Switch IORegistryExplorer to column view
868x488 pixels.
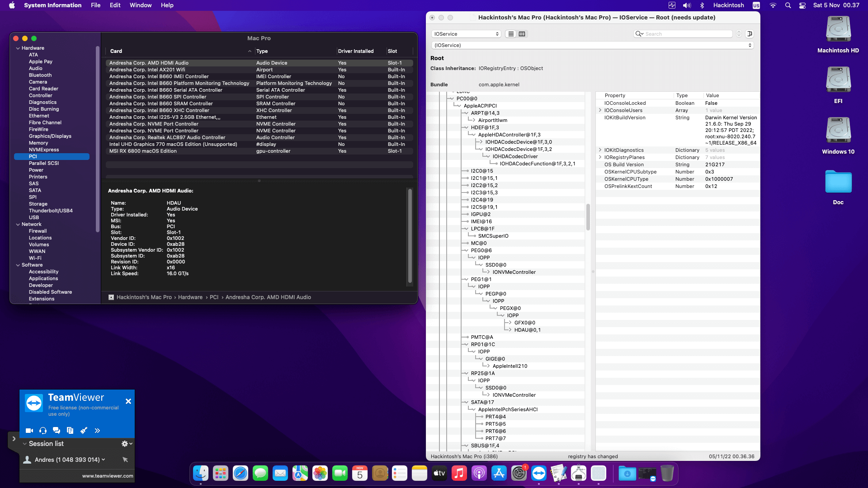click(x=522, y=34)
